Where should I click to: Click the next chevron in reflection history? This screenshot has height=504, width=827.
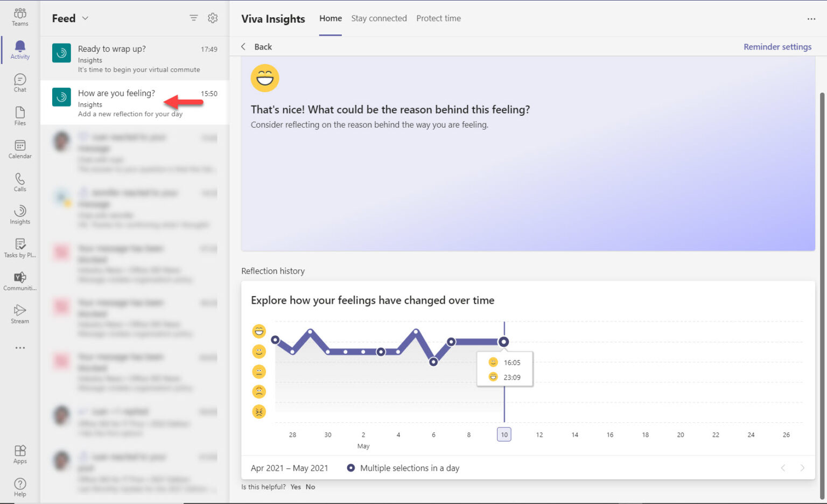802,468
